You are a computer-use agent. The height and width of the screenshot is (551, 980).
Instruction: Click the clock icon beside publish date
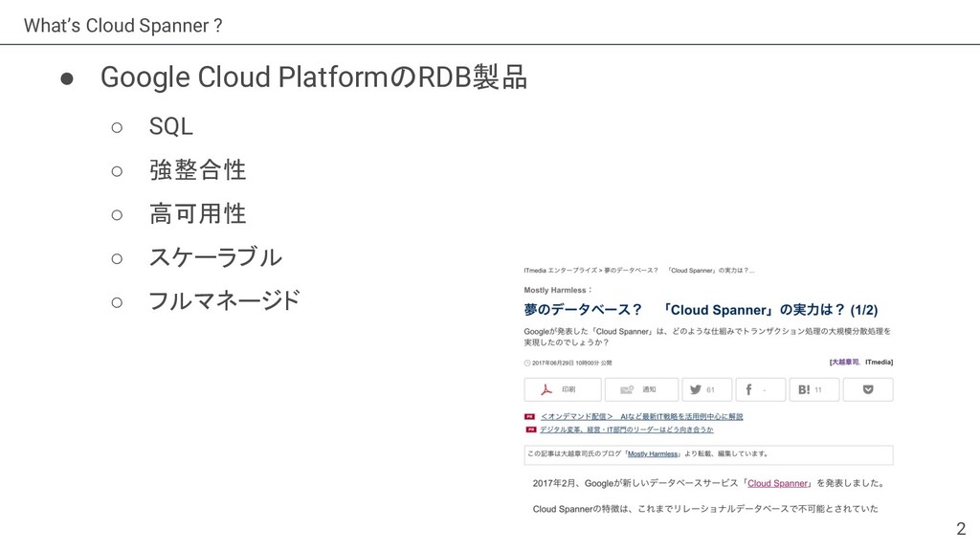pos(527,363)
